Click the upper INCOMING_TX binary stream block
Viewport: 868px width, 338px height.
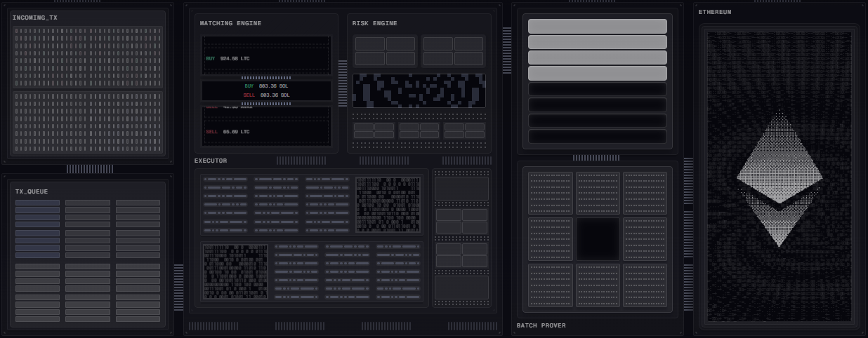[x=88, y=57]
